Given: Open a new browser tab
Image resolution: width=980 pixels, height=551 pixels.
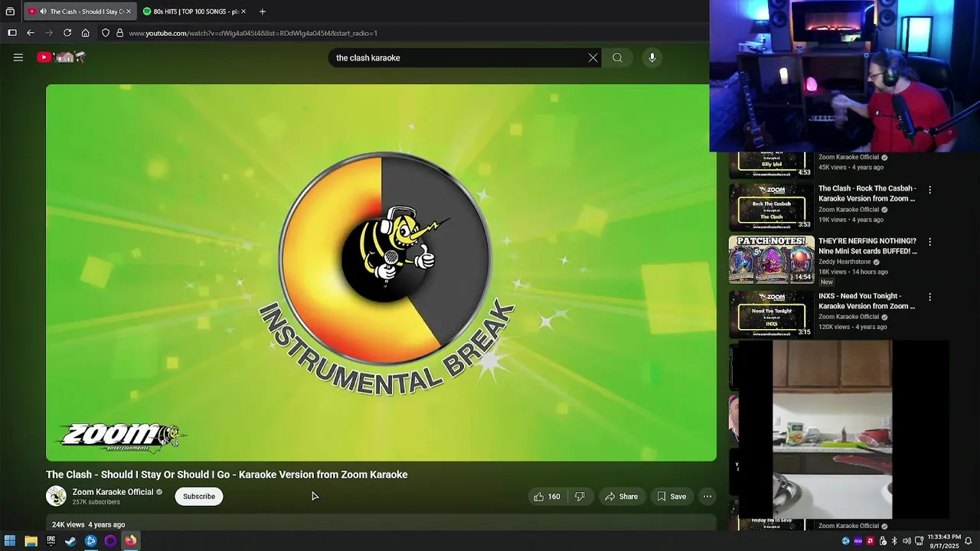Looking at the screenshot, I should pyautogui.click(x=263, y=11).
